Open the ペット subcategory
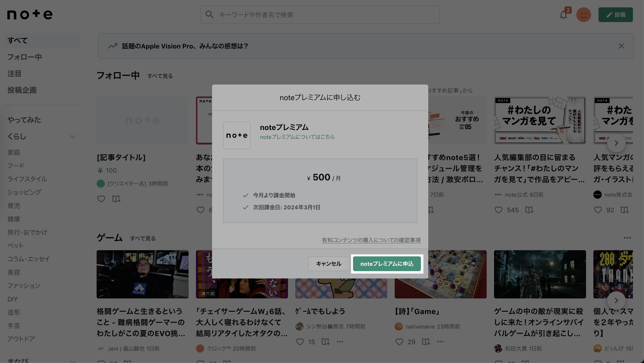Screen dimensions: 644x363 point(15,246)
